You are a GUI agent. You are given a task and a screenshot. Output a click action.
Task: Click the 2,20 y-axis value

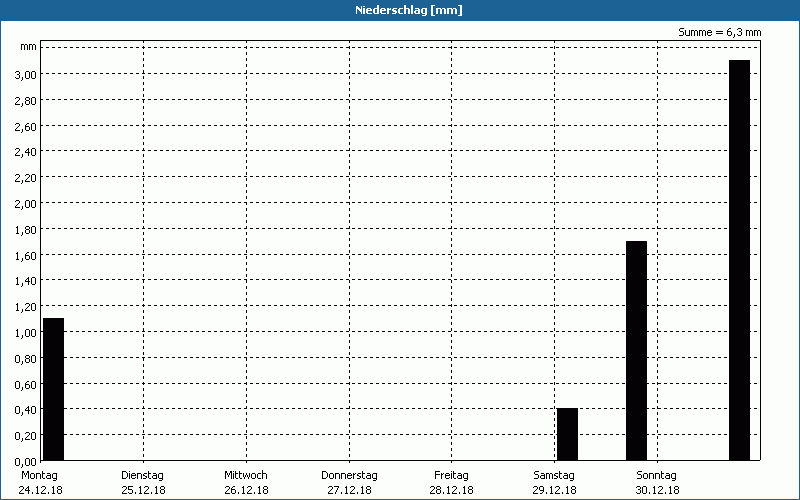[x=26, y=178]
